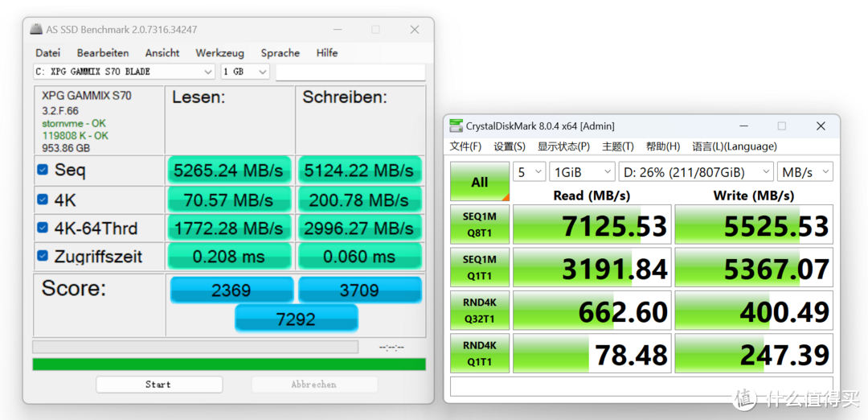Click the access time value 0.060 ms
The width and height of the screenshot is (868, 420).
coord(360,257)
